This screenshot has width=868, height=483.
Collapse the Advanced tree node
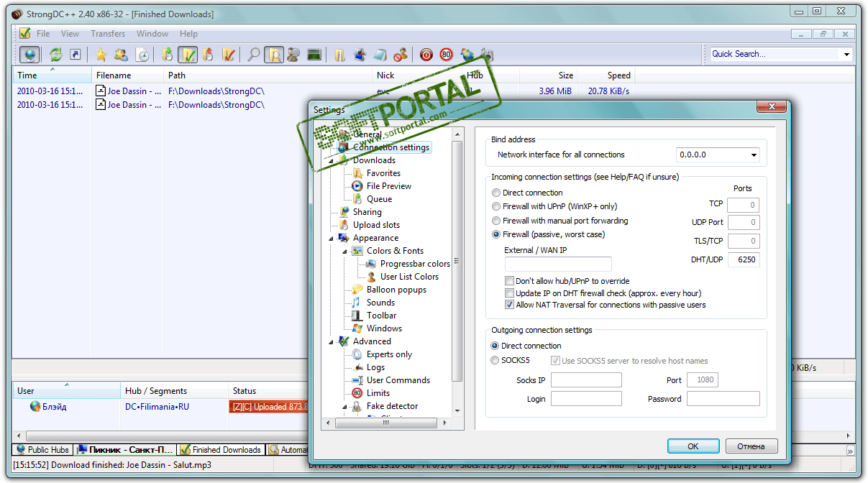pyautogui.click(x=332, y=341)
